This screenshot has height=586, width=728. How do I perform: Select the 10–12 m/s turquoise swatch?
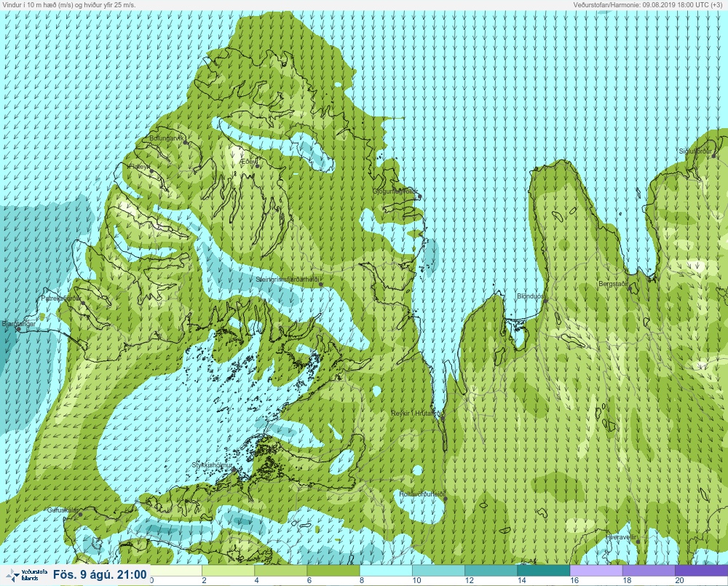point(438,571)
